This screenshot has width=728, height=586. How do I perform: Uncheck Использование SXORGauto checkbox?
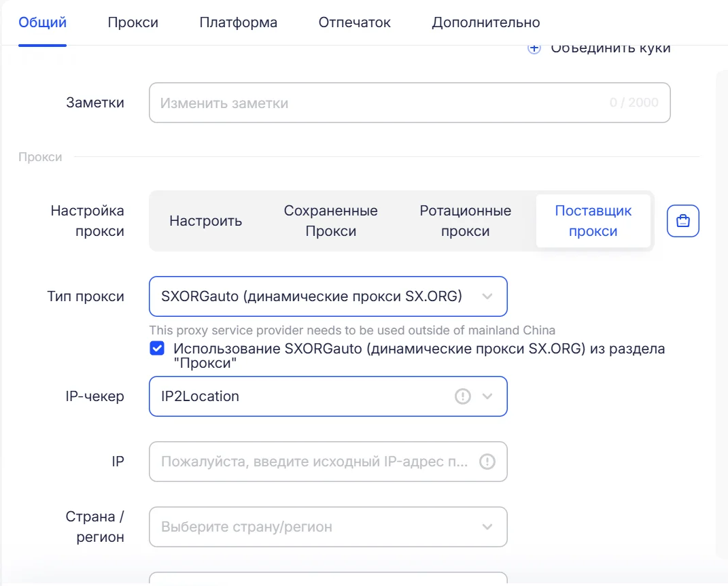click(x=157, y=348)
